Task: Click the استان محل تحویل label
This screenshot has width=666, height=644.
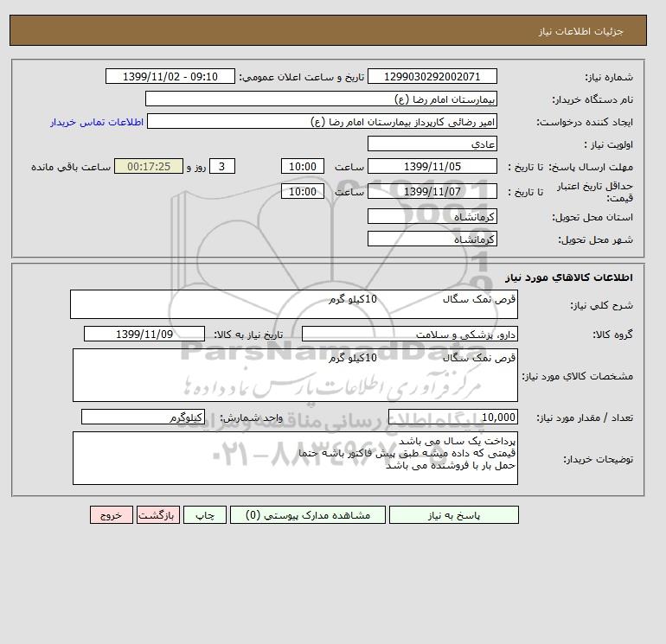Action: pos(592,217)
